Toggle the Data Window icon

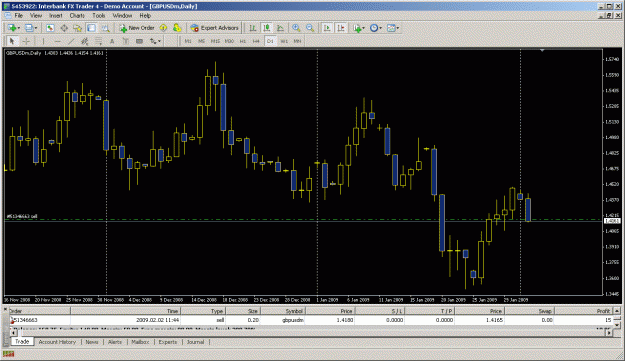tap(64, 28)
